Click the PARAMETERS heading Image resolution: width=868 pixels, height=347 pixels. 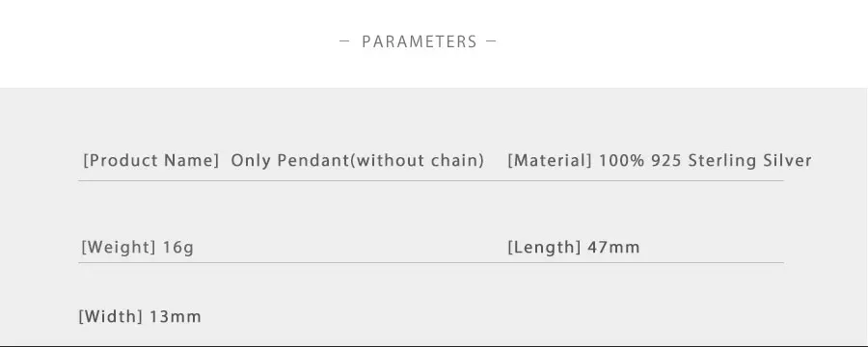click(x=420, y=41)
